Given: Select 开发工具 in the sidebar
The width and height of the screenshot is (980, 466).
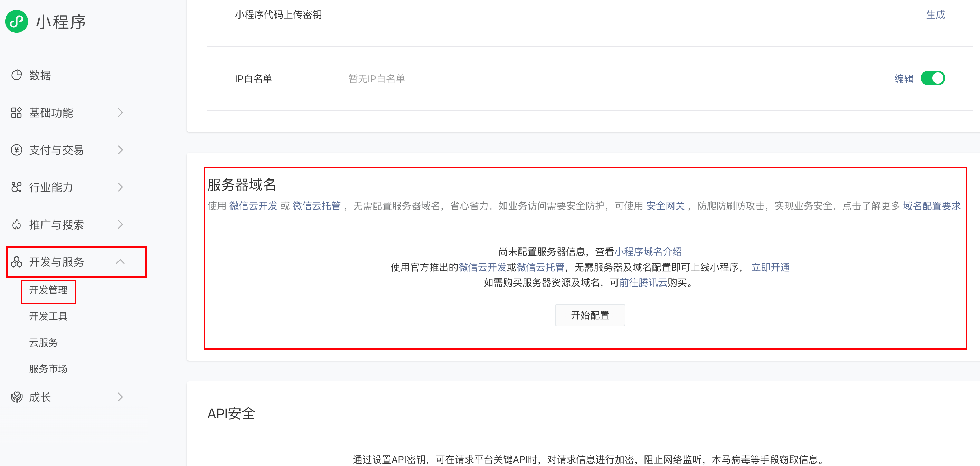Looking at the screenshot, I should point(48,316).
